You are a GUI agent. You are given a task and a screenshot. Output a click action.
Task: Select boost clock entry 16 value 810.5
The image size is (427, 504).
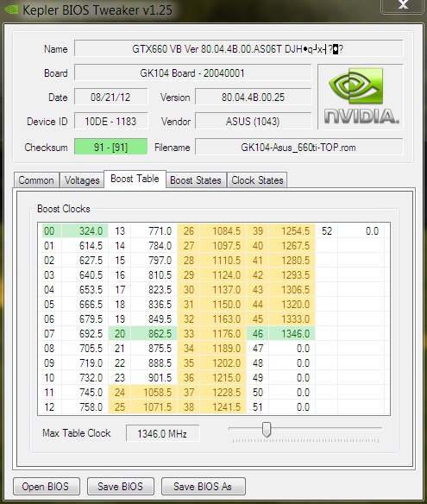click(x=154, y=274)
